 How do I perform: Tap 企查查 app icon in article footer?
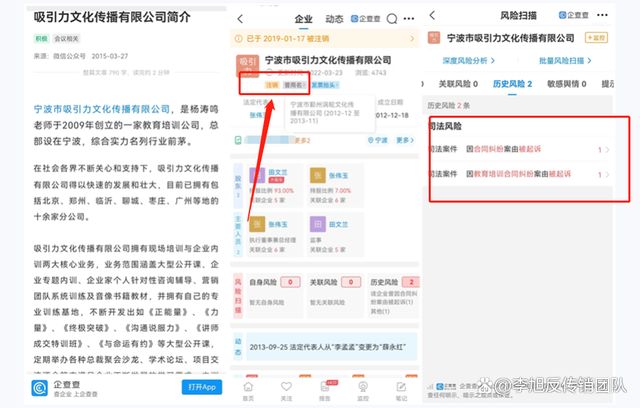40,388
